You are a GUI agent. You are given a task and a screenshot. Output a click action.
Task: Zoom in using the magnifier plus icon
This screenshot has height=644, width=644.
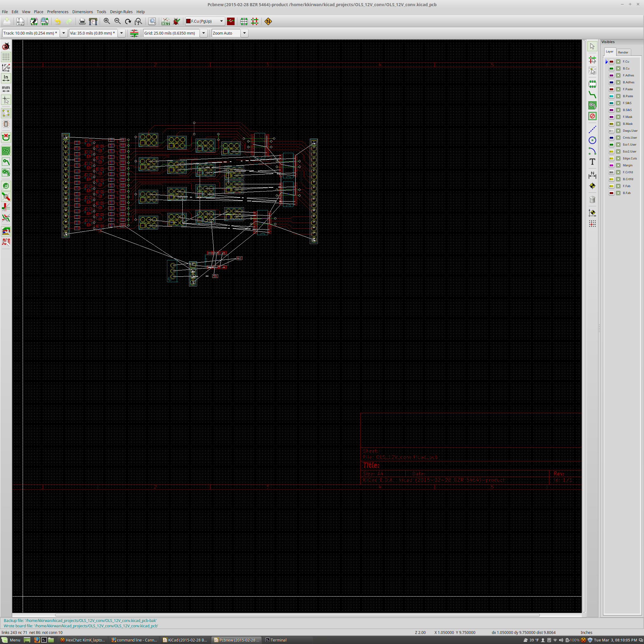click(107, 22)
